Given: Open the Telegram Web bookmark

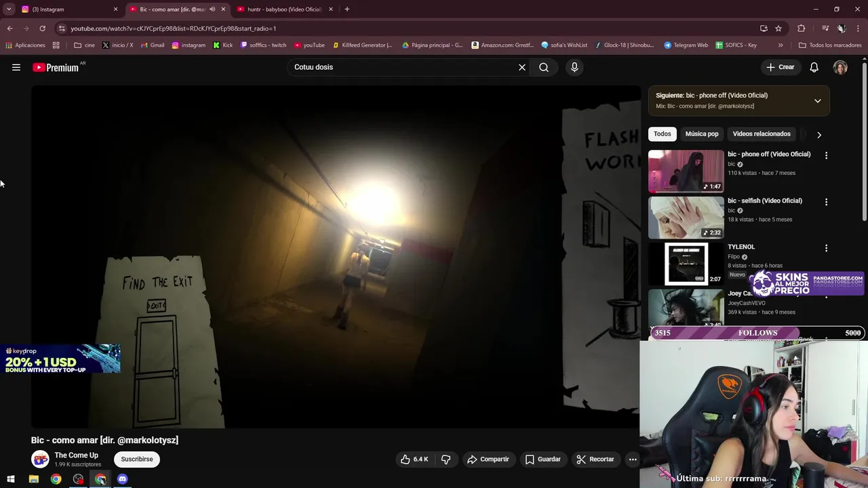Looking at the screenshot, I should (686, 45).
